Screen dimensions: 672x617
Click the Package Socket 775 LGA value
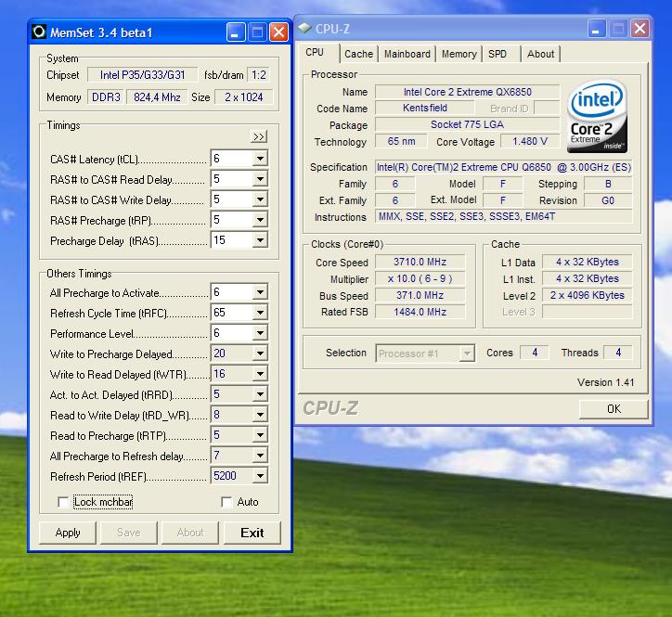(467, 124)
